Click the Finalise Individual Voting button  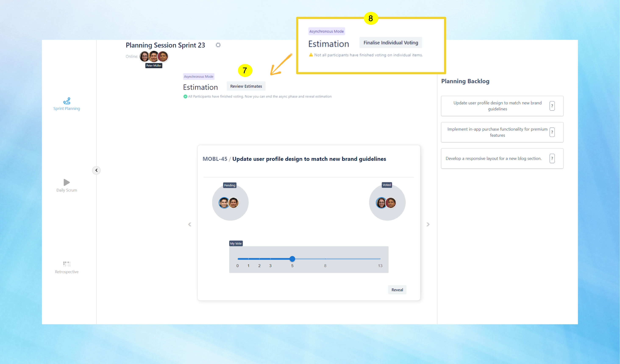coord(390,43)
